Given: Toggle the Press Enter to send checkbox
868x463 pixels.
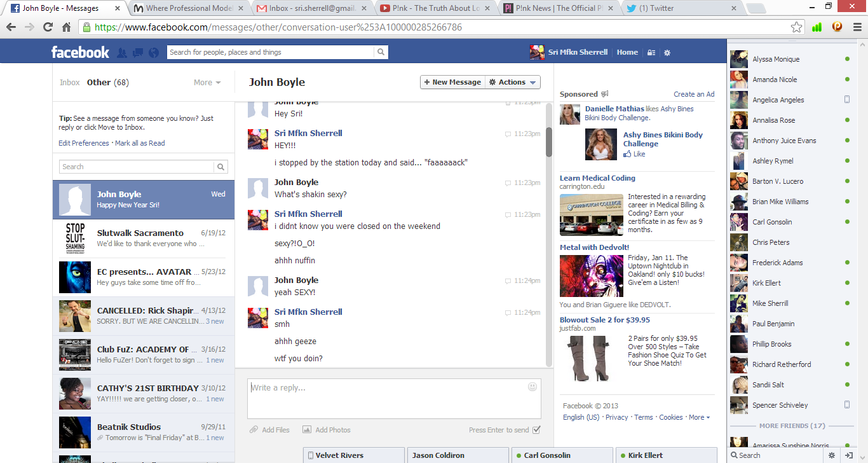Looking at the screenshot, I should coord(536,430).
